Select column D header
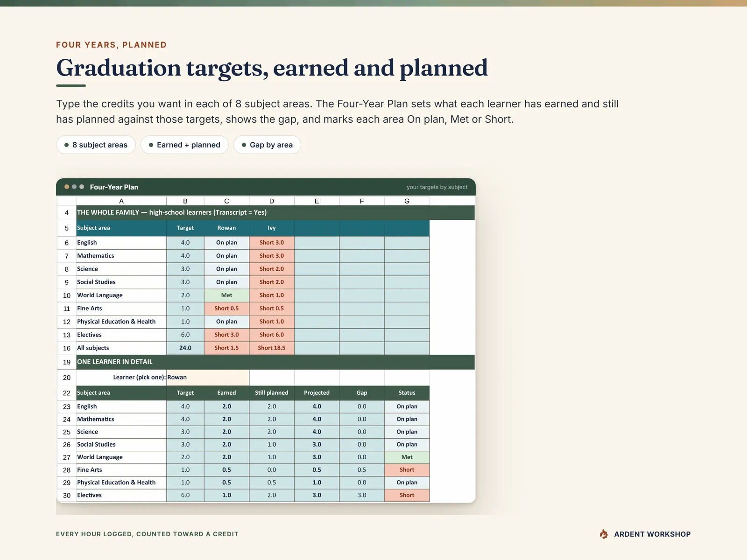 point(272,201)
